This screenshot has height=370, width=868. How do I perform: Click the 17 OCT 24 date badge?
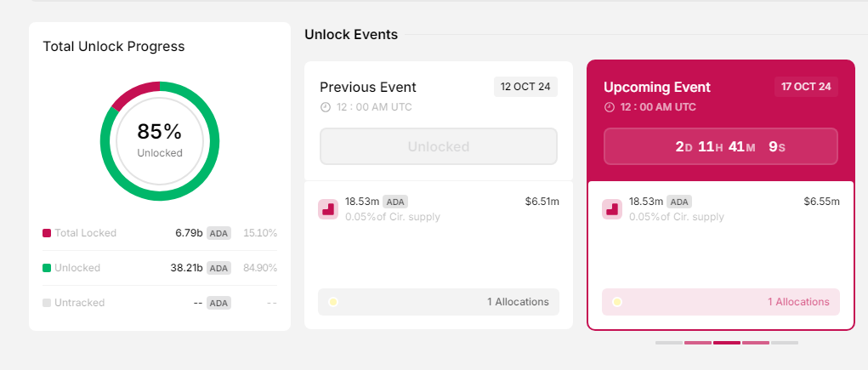[806, 87]
